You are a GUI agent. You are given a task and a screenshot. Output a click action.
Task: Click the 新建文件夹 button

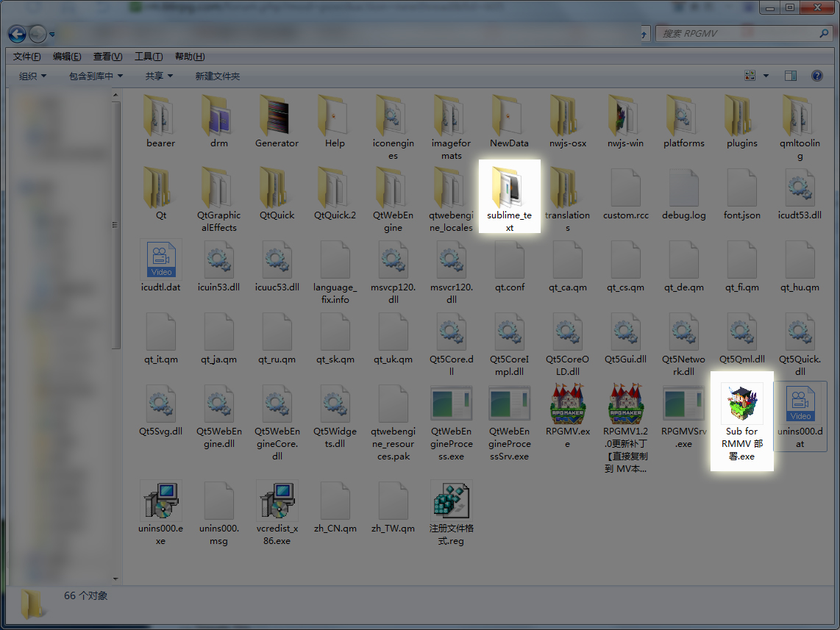(218, 76)
